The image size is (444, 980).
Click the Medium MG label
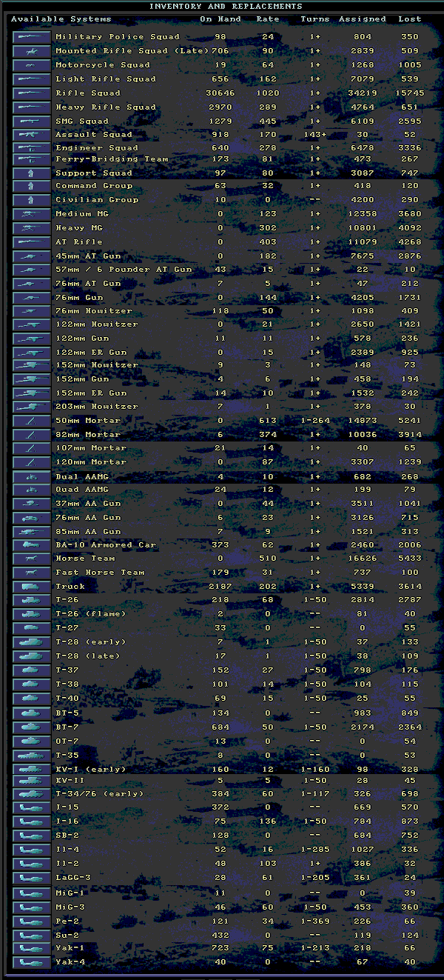click(82, 214)
